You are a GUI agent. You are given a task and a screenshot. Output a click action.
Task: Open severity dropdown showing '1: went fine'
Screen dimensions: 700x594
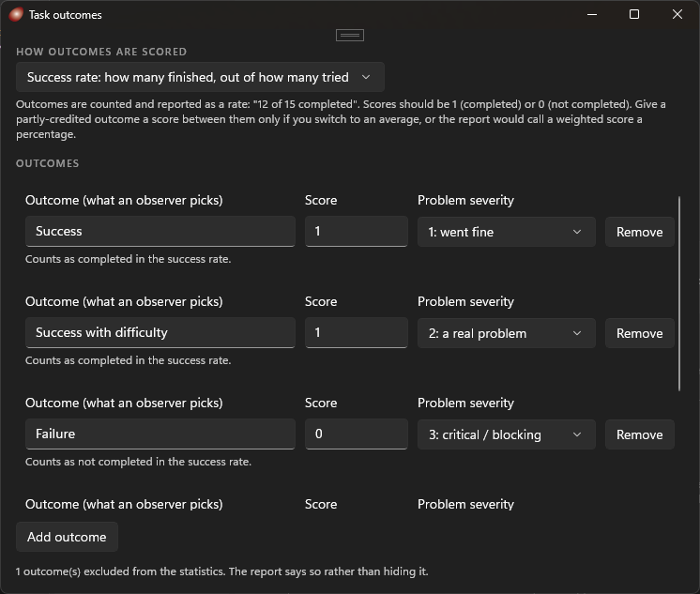pos(507,232)
